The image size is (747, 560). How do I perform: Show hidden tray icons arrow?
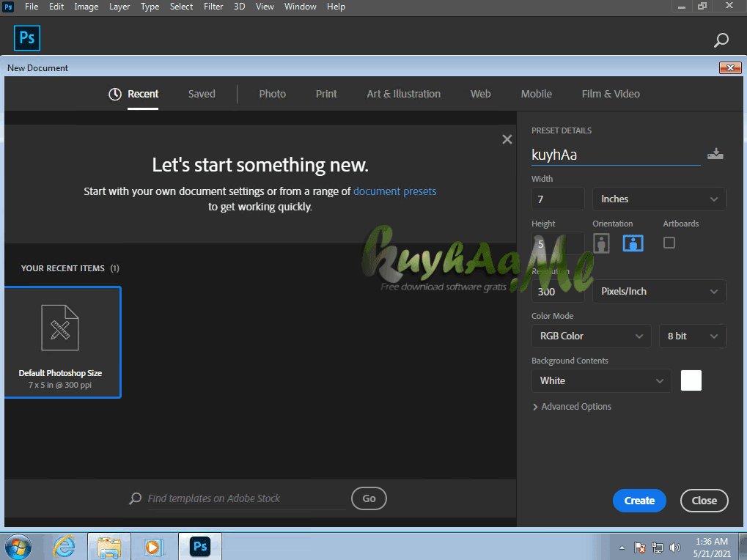click(x=622, y=548)
